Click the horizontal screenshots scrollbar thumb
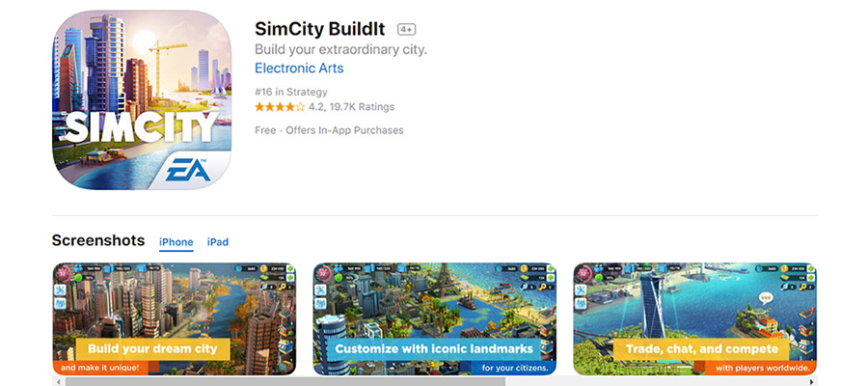The width and height of the screenshot is (868, 386). (x=285, y=381)
